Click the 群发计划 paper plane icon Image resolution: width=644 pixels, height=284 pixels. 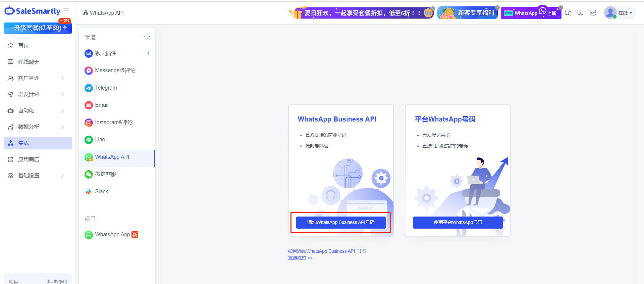11,94
